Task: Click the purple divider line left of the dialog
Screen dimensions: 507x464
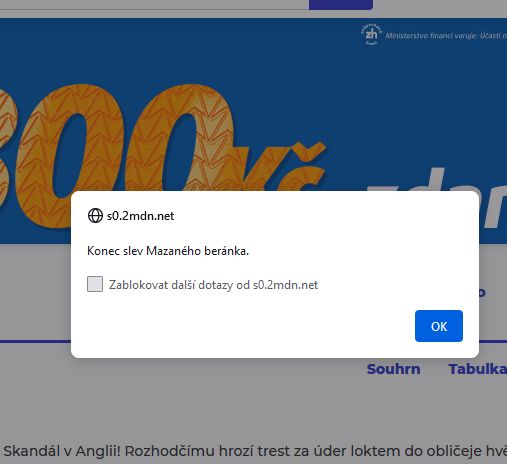Action: point(35,341)
